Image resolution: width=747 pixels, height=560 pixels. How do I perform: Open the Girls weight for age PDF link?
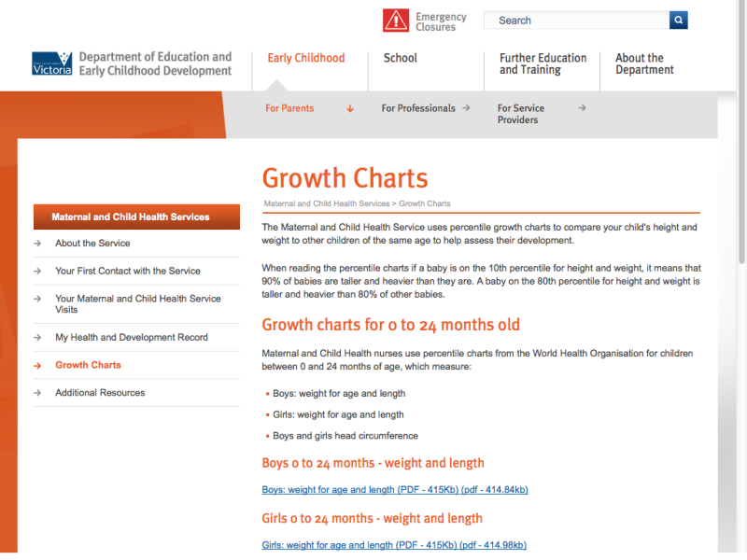click(392, 544)
